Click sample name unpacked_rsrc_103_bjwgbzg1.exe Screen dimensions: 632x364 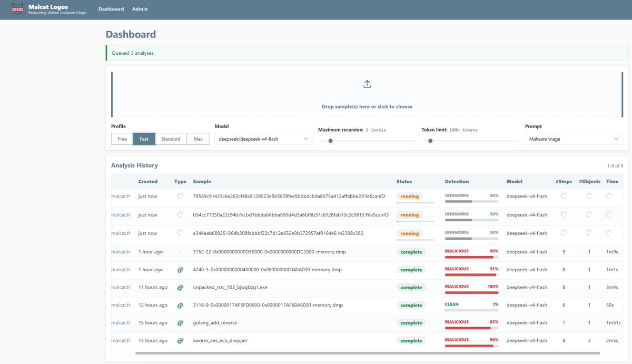(x=230, y=287)
